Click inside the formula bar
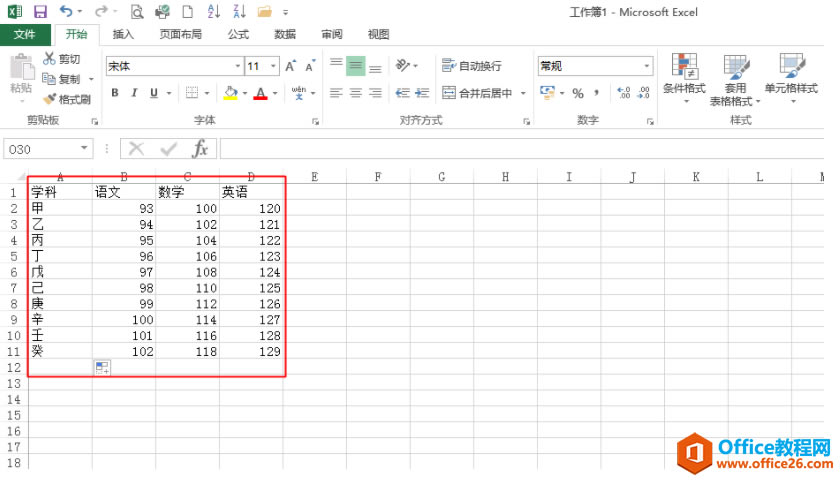The image size is (840, 481). click(522, 149)
